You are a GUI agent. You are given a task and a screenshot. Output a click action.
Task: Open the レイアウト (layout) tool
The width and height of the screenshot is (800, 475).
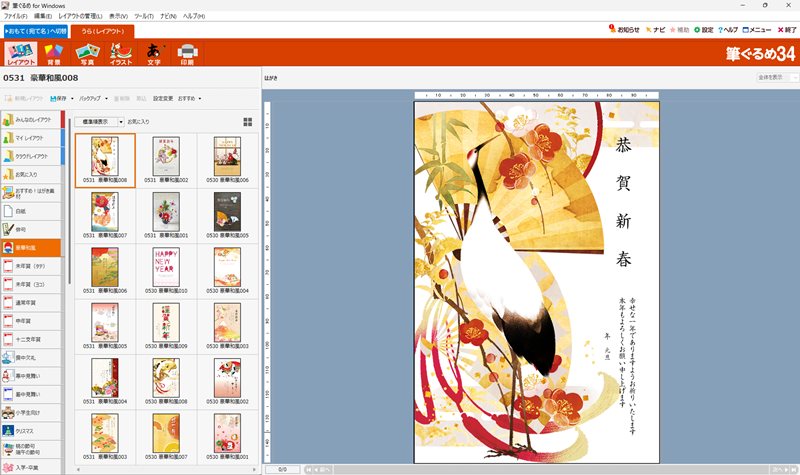[21, 54]
